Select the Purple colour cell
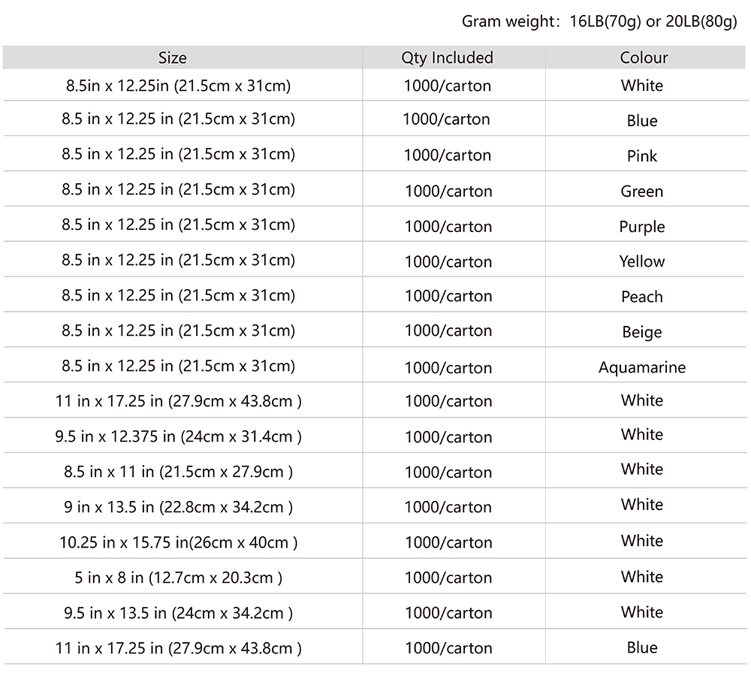The height and width of the screenshot is (700, 751). [x=642, y=227]
